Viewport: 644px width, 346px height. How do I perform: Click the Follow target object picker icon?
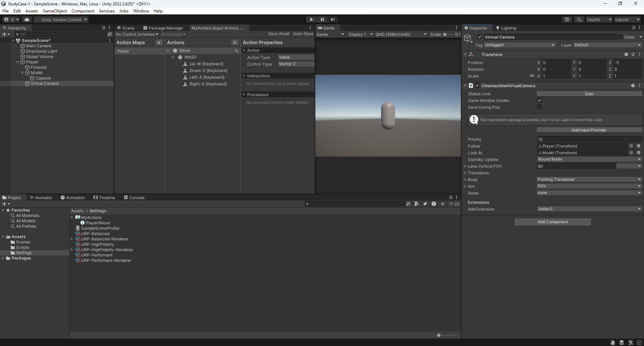(631, 146)
